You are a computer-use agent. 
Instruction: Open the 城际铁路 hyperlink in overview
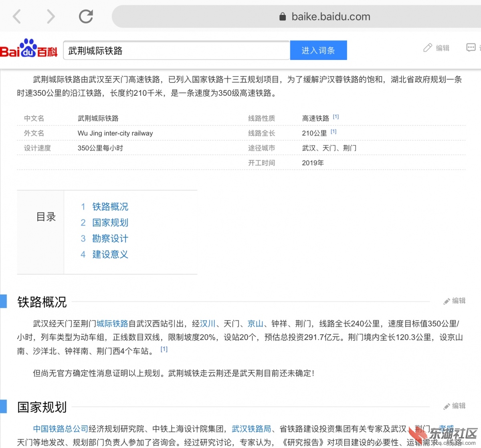pyautogui.click(x=112, y=324)
